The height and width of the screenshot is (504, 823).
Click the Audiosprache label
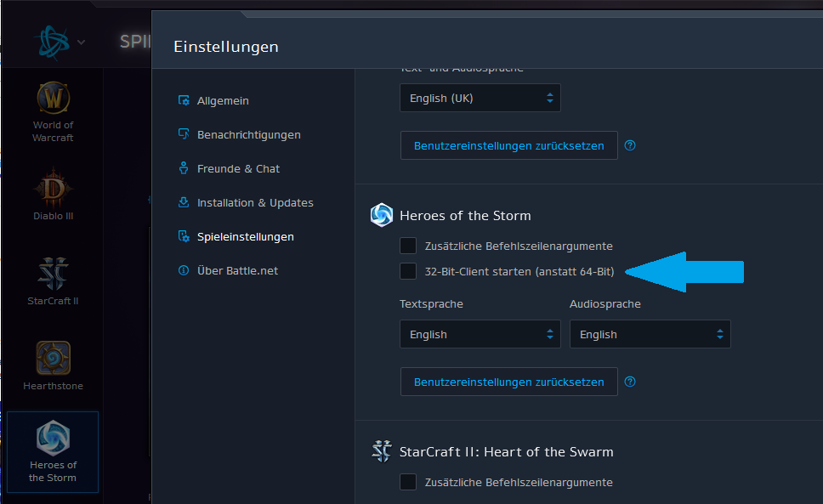605,304
